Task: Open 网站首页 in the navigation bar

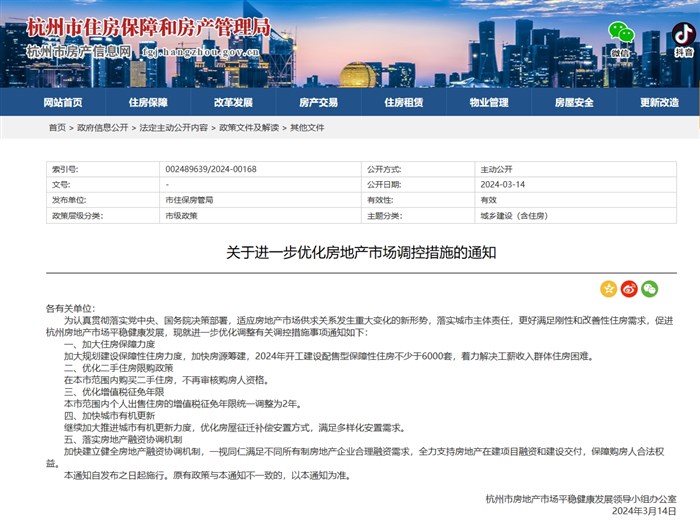Action: click(x=62, y=102)
